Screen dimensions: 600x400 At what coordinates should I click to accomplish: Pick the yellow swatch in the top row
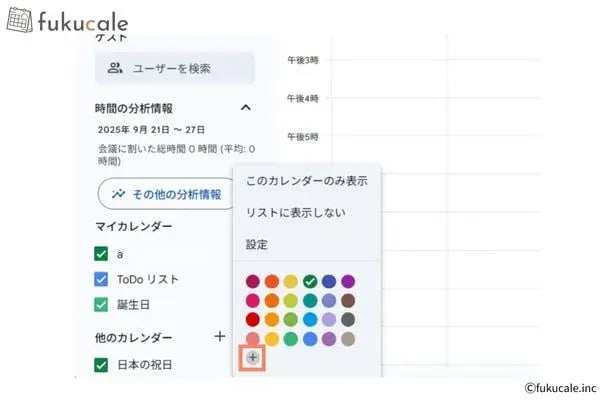(x=291, y=282)
